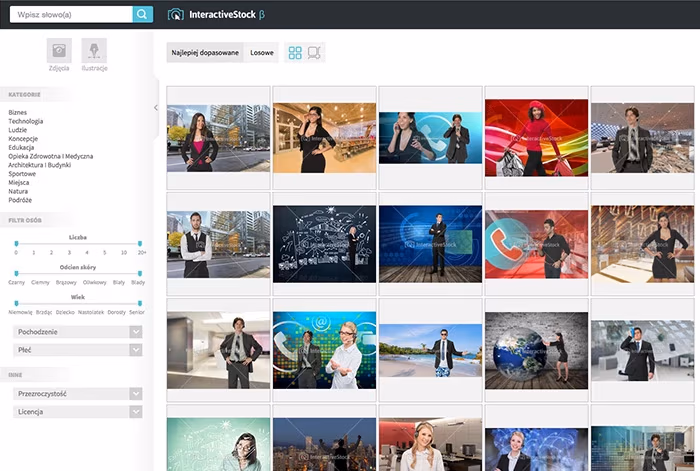Image resolution: width=700 pixels, height=471 pixels.
Task: Open the Technologia category
Action: (x=25, y=121)
